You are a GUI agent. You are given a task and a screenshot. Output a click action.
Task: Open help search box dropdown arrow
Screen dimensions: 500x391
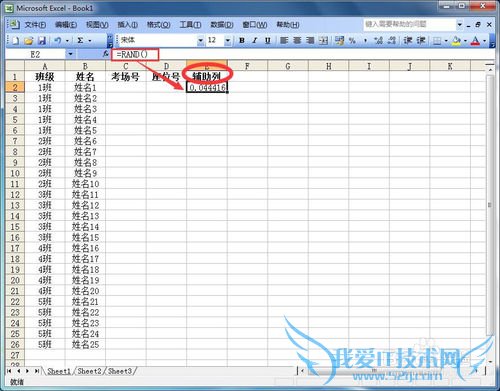[459, 24]
